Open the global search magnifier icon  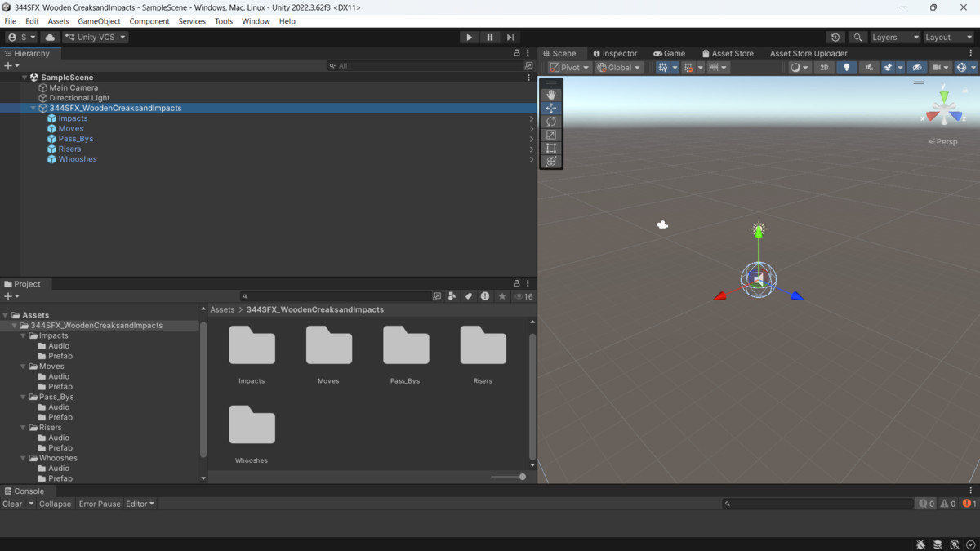[857, 38]
